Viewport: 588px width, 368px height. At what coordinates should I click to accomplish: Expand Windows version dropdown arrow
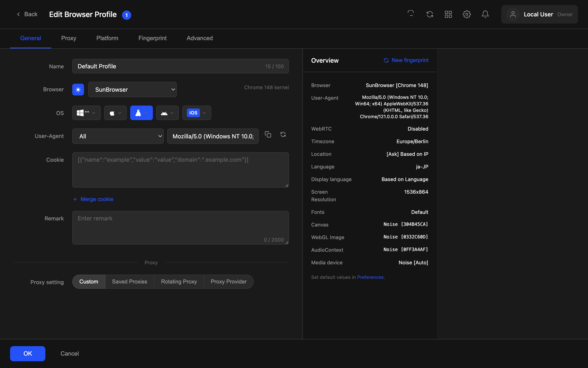[93, 113]
